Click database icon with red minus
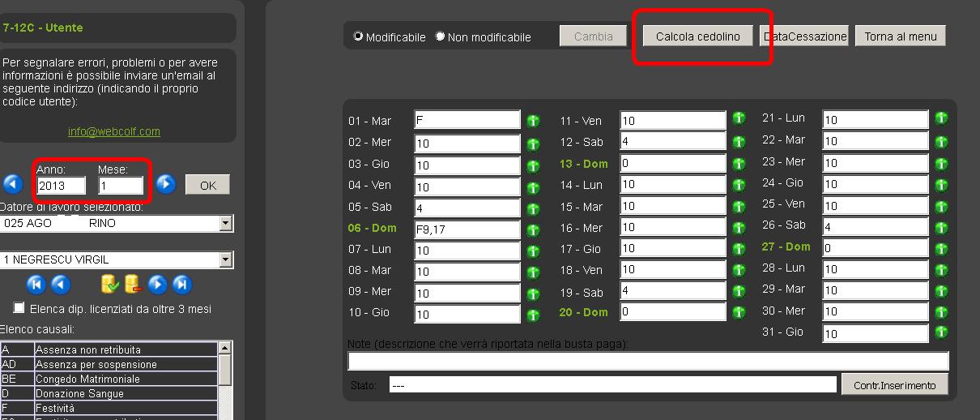This screenshot has height=420, width=980. pos(133,284)
